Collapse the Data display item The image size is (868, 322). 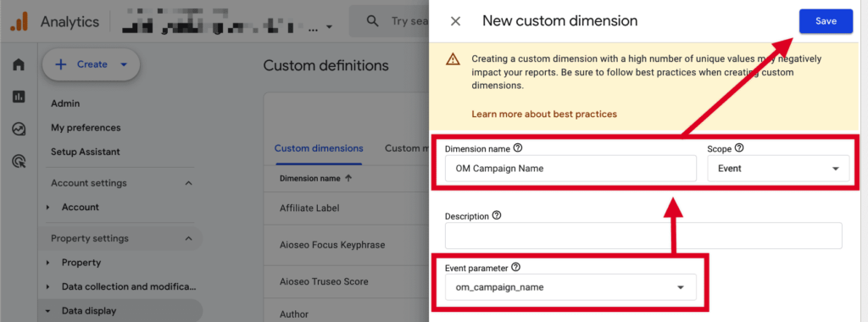tap(48, 312)
